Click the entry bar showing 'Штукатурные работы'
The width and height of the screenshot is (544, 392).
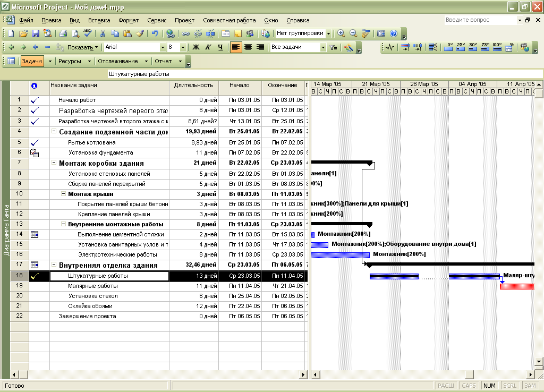coord(325,74)
